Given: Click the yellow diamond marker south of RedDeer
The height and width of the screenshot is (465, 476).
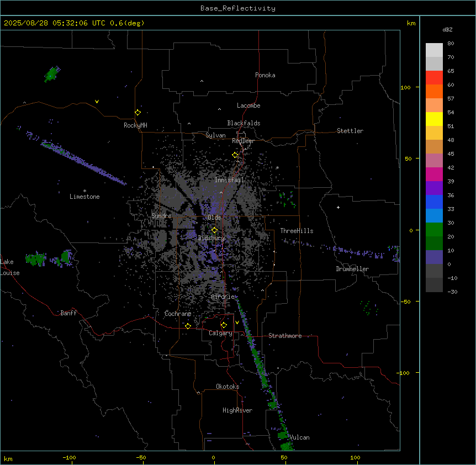Looking at the screenshot, I should click(235, 155).
